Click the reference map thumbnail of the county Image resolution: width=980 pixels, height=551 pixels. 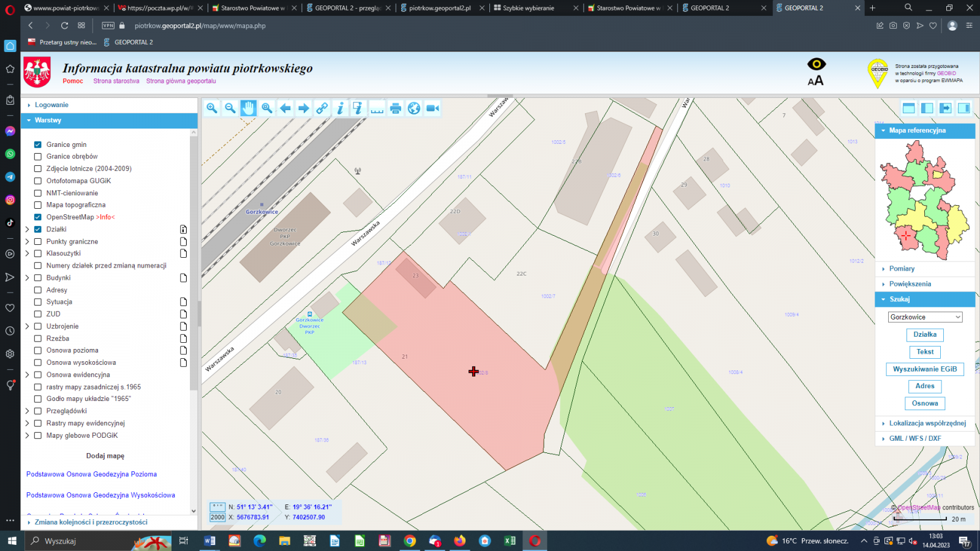(x=924, y=199)
